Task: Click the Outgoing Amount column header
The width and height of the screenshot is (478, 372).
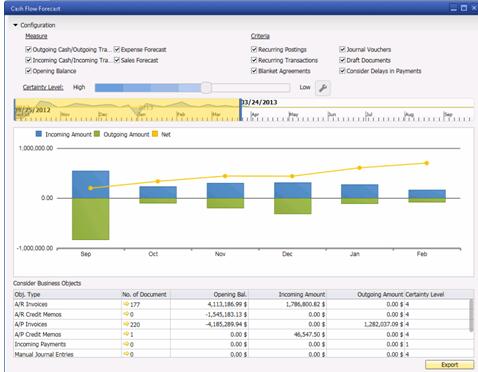Action: (366, 294)
